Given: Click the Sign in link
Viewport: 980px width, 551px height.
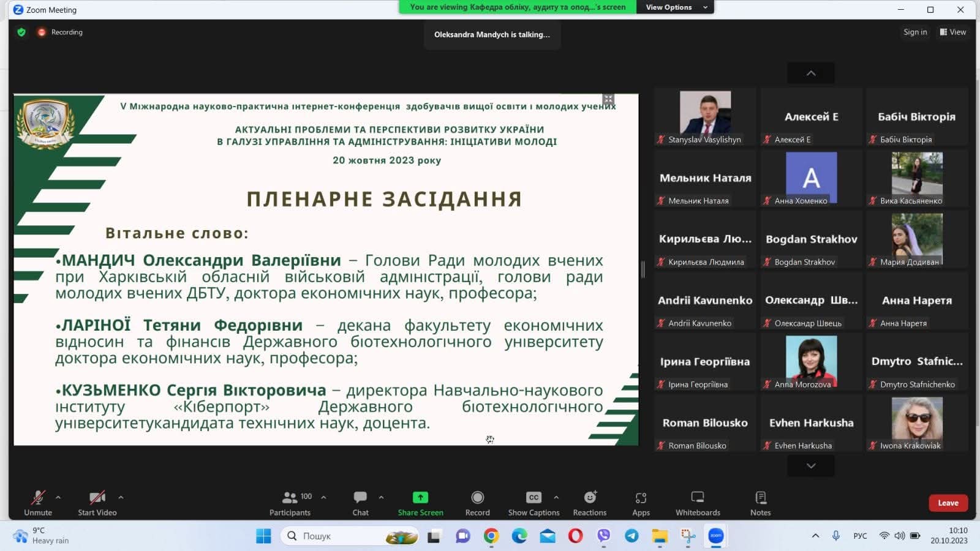Looking at the screenshot, I should [x=915, y=32].
